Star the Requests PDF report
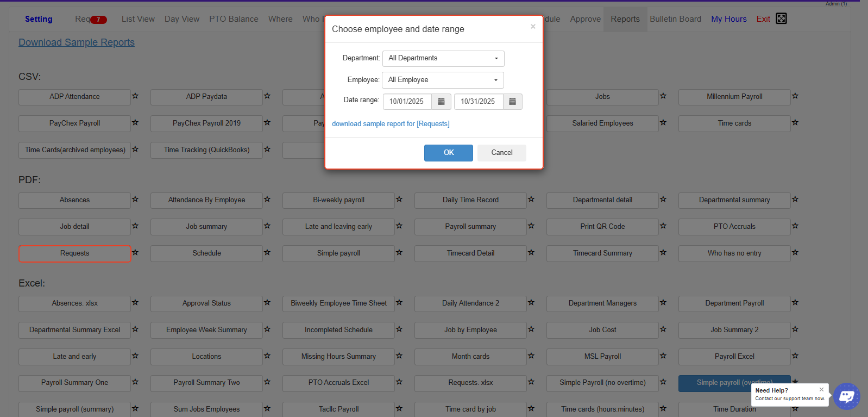The image size is (868, 417). 135,253
